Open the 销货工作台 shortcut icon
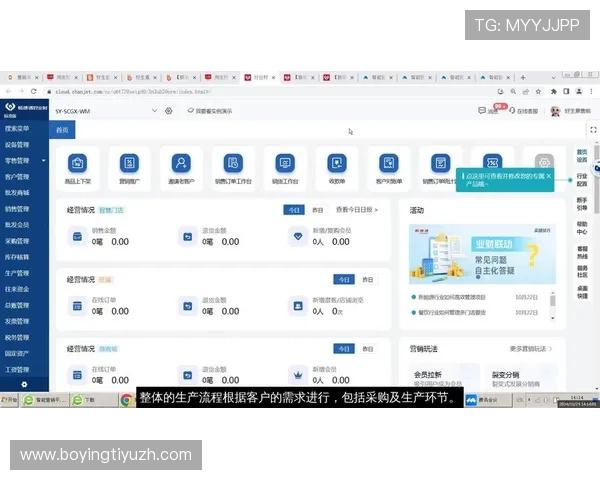 coord(285,163)
